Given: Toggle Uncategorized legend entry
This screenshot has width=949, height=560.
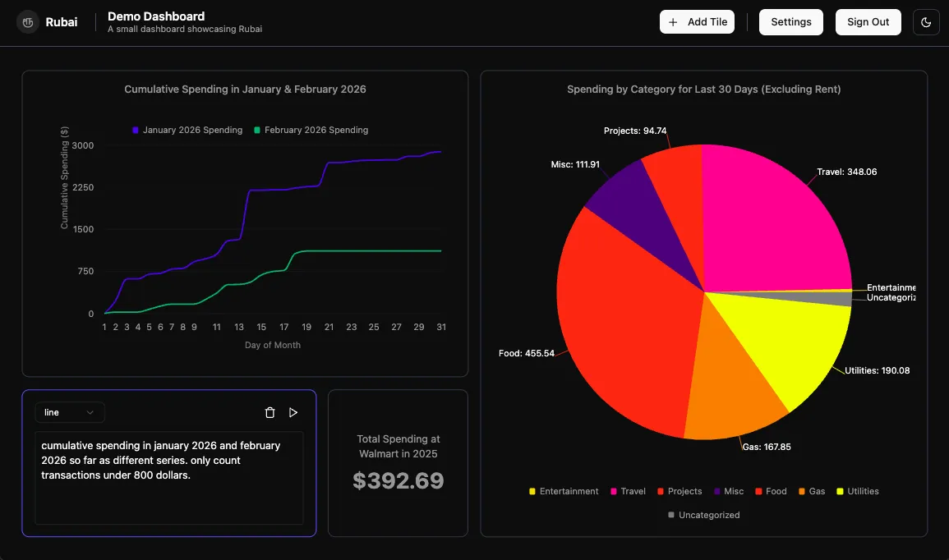Looking at the screenshot, I should pyautogui.click(x=703, y=515).
